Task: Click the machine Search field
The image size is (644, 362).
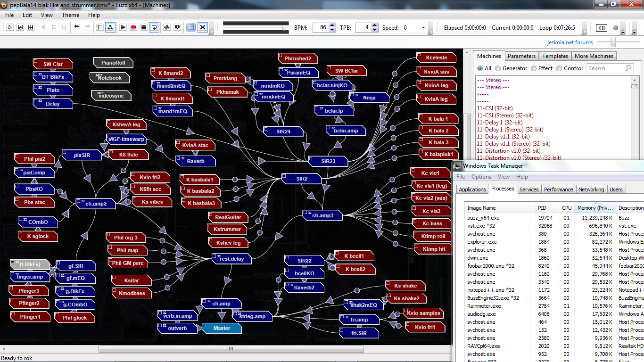Action: coord(605,68)
